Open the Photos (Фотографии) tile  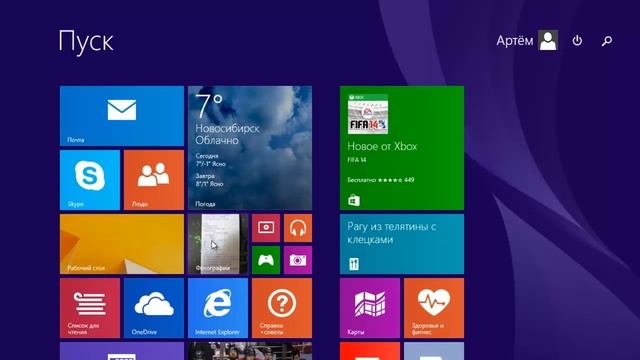(218, 244)
